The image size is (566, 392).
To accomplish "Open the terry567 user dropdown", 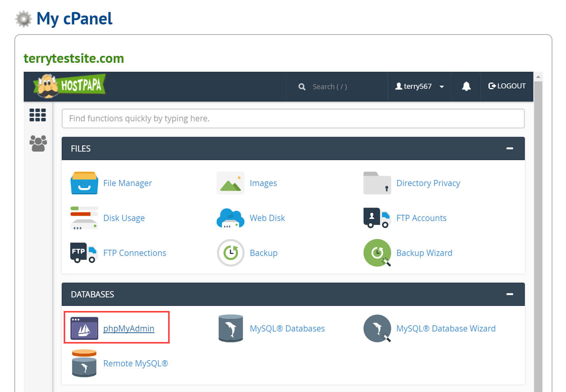I will 419,86.
